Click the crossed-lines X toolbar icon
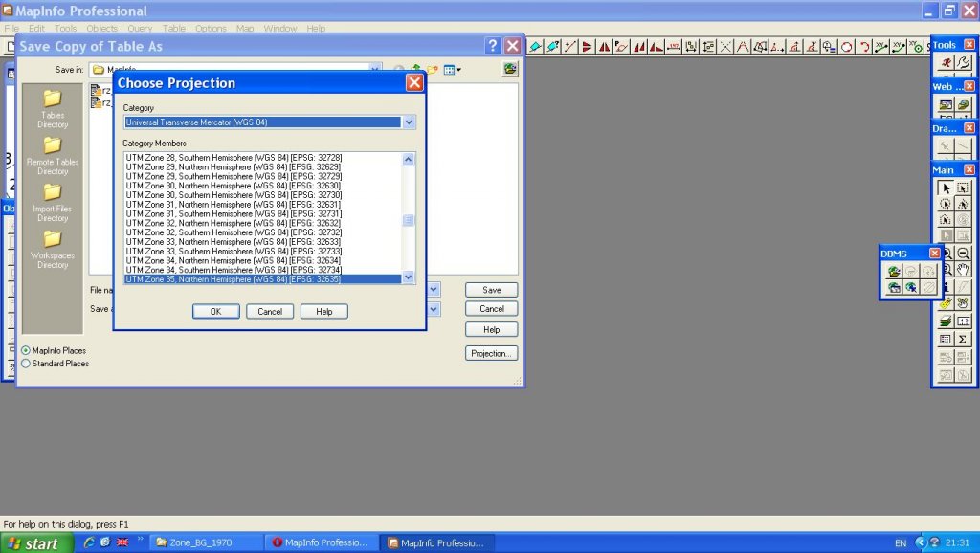This screenshot has width=980, height=553. 725,46
